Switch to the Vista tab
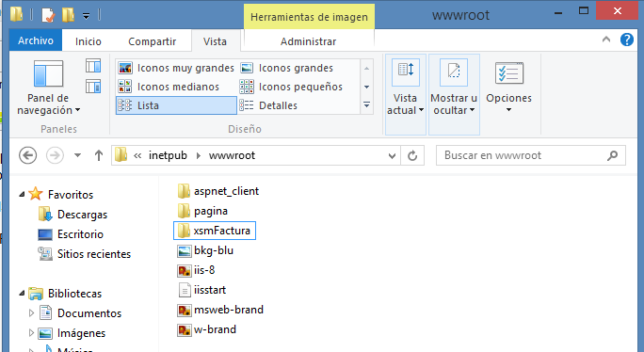 (215, 41)
